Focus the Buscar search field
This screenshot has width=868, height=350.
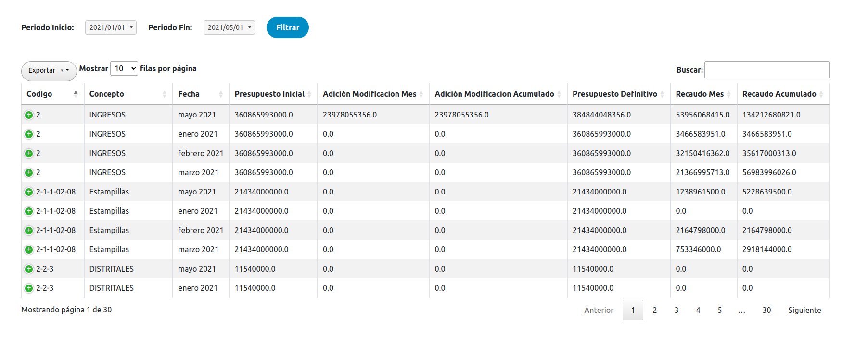pos(766,70)
